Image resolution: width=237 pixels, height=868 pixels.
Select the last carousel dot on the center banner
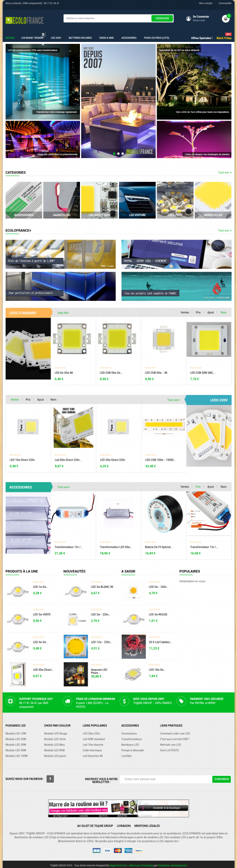[x=122, y=153]
